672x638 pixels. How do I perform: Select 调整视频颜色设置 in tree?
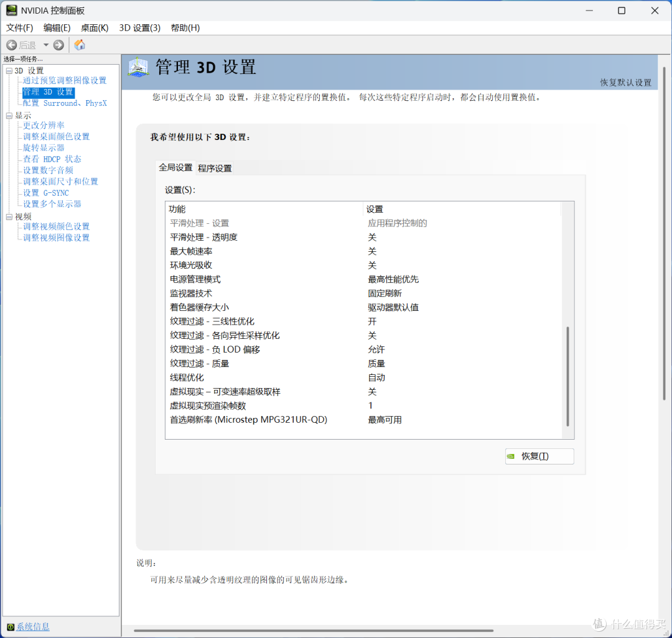click(56, 226)
